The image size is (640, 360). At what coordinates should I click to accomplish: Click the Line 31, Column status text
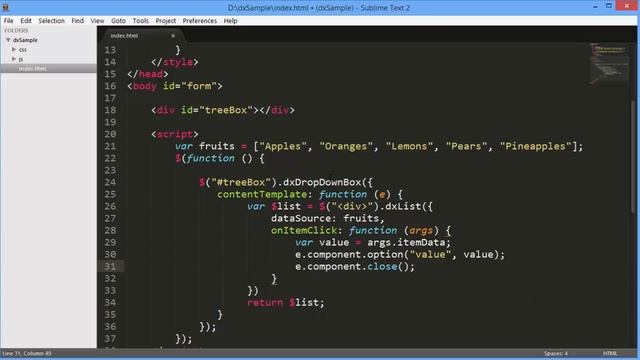coord(27,353)
